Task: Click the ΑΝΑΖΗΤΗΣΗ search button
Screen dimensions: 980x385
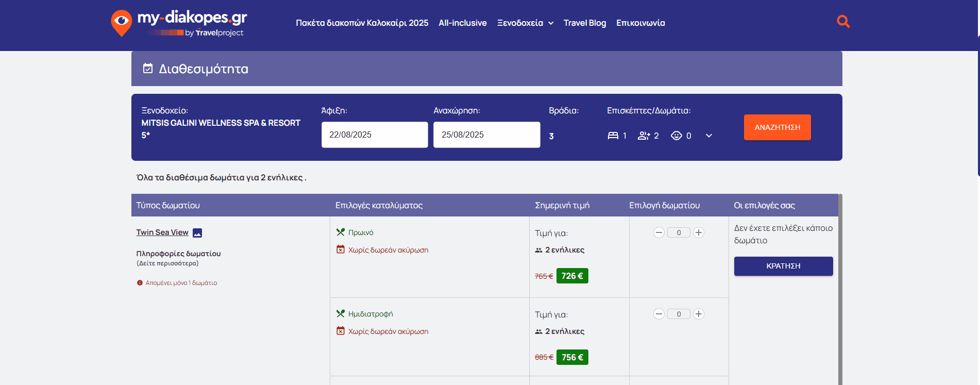Action: pos(777,127)
